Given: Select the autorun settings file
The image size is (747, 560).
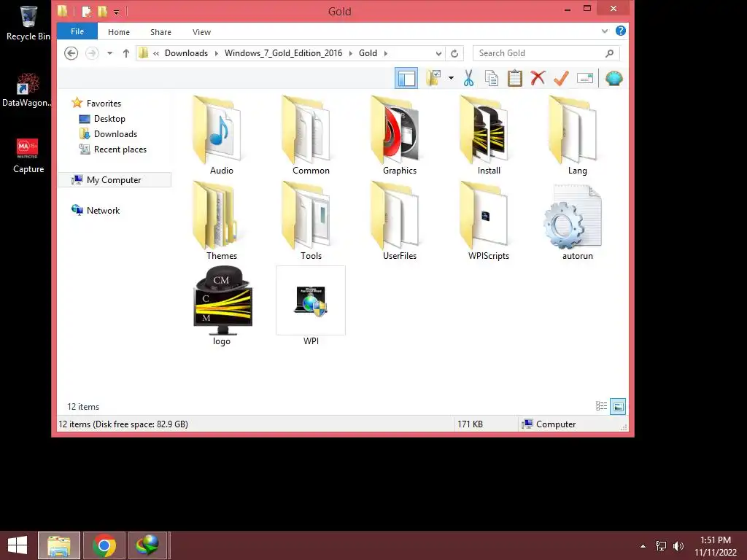Looking at the screenshot, I should [578, 220].
